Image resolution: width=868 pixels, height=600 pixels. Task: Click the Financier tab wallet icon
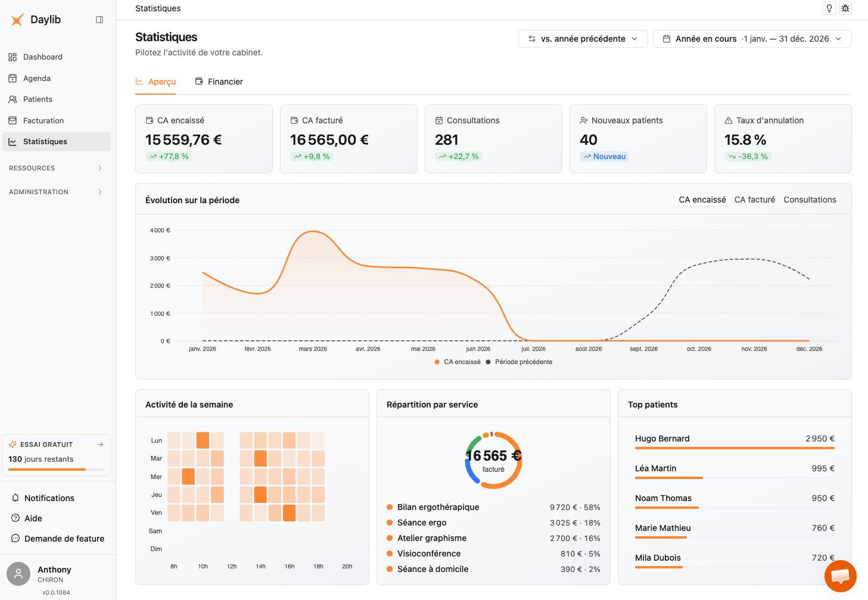click(x=199, y=82)
